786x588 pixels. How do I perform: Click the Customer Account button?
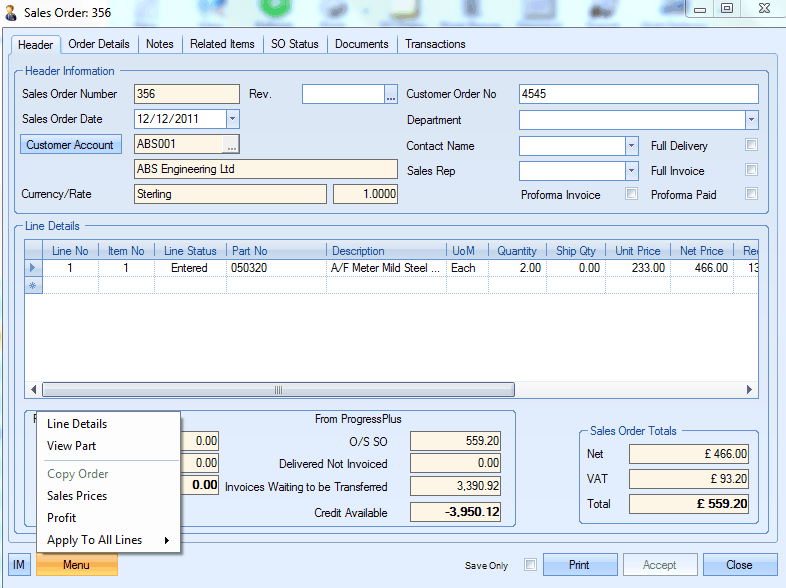click(x=70, y=145)
